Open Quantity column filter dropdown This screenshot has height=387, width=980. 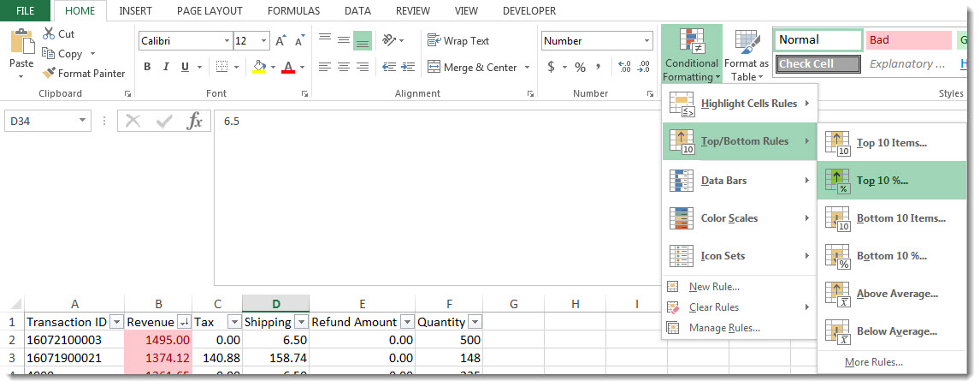pos(475,322)
